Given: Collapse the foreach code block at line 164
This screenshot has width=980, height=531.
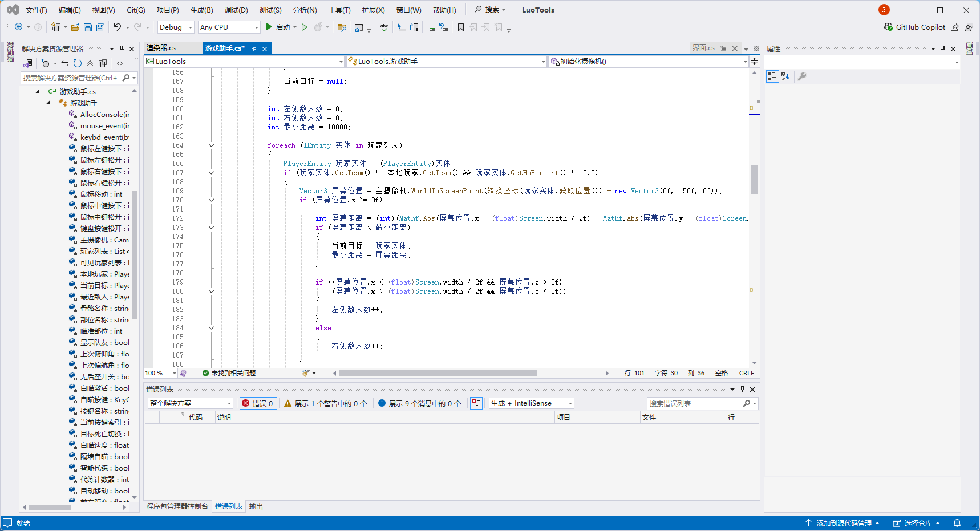Looking at the screenshot, I should [x=211, y=145].
